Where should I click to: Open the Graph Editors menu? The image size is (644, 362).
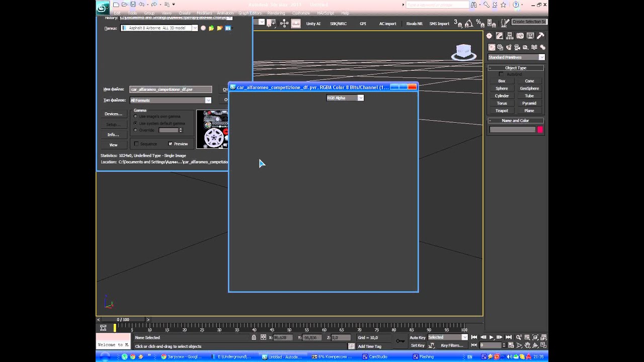click(x=250, y=13)
